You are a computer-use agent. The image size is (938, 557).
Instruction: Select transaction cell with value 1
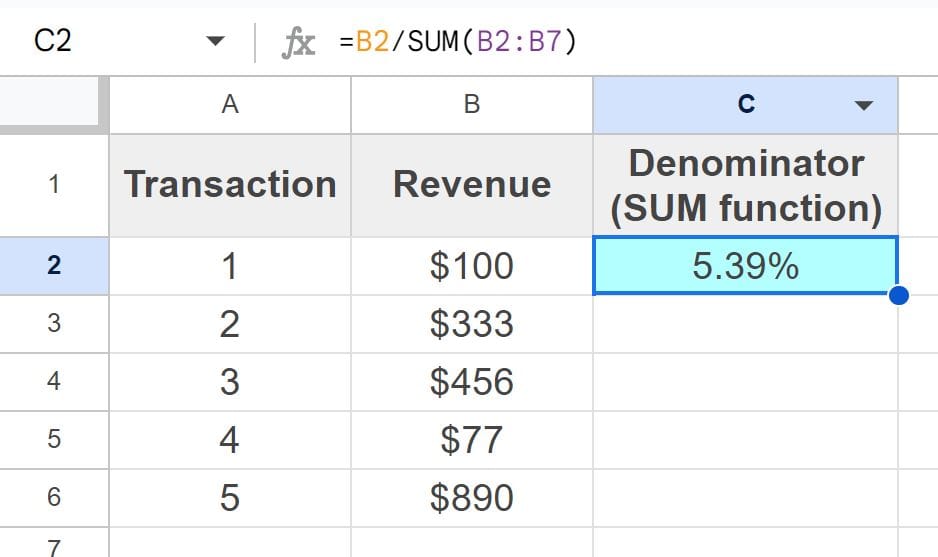pyautogui.click(x=230, y=266)
